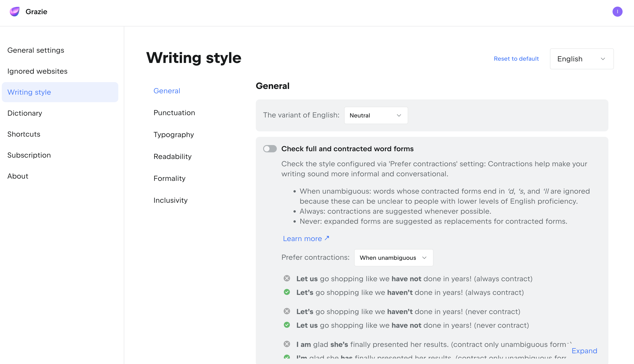Click the red X icon beside 'I am glad she's'
The width and height of the screenshot is (634, 364).
pos(287,344)
